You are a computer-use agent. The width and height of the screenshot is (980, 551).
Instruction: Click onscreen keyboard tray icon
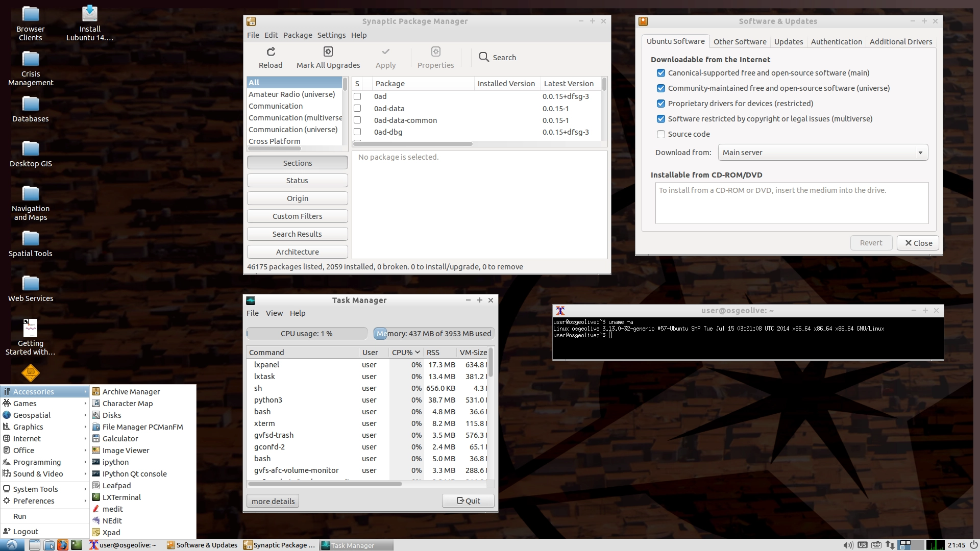click(x=876, y=545)
